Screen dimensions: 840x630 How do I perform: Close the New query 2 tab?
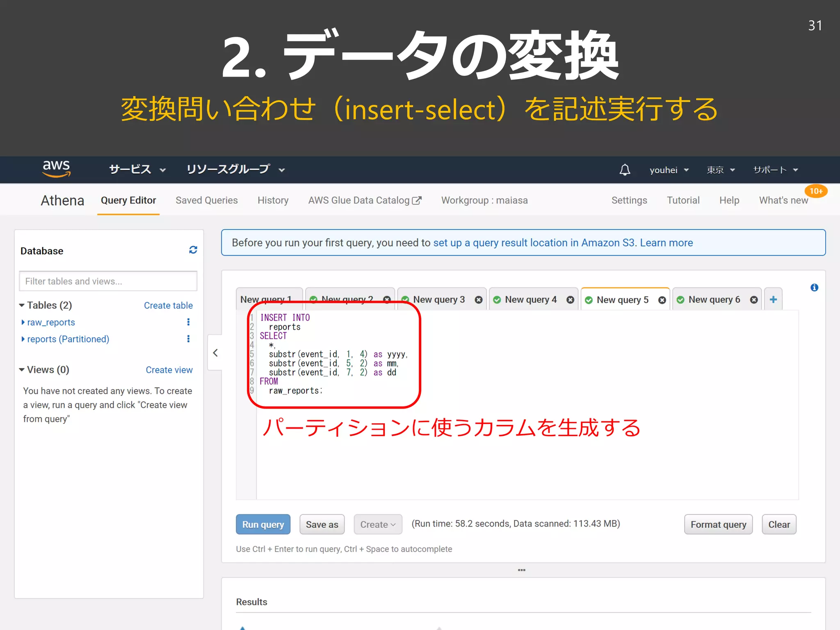[x=387, y=299]
